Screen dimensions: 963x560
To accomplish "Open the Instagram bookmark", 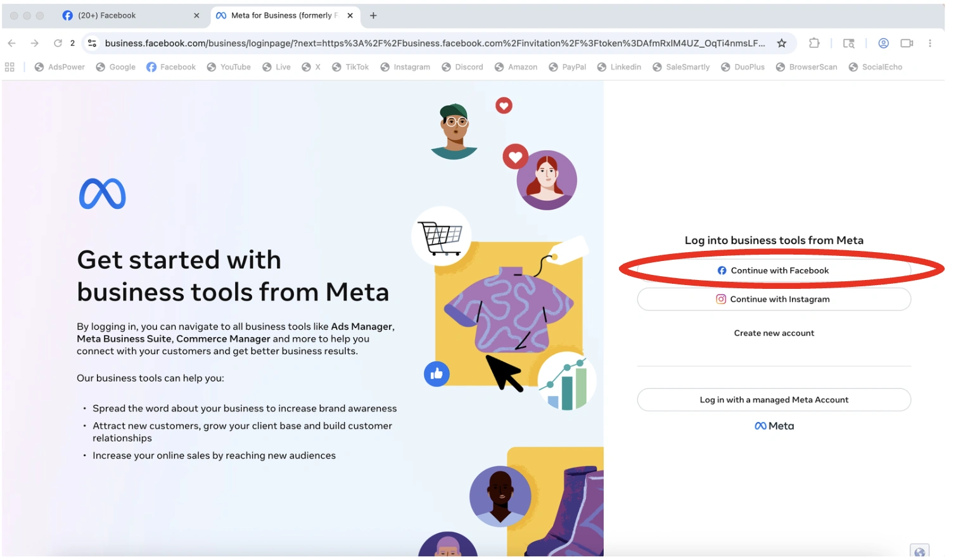I will pyautogui.click(x=405, y=67).
